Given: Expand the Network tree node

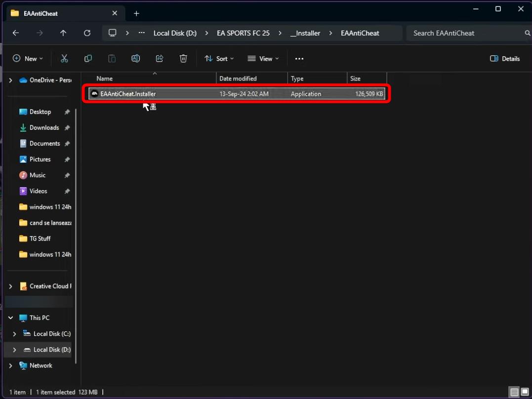Looking at the screenshot, I should [x=10, y=366].
